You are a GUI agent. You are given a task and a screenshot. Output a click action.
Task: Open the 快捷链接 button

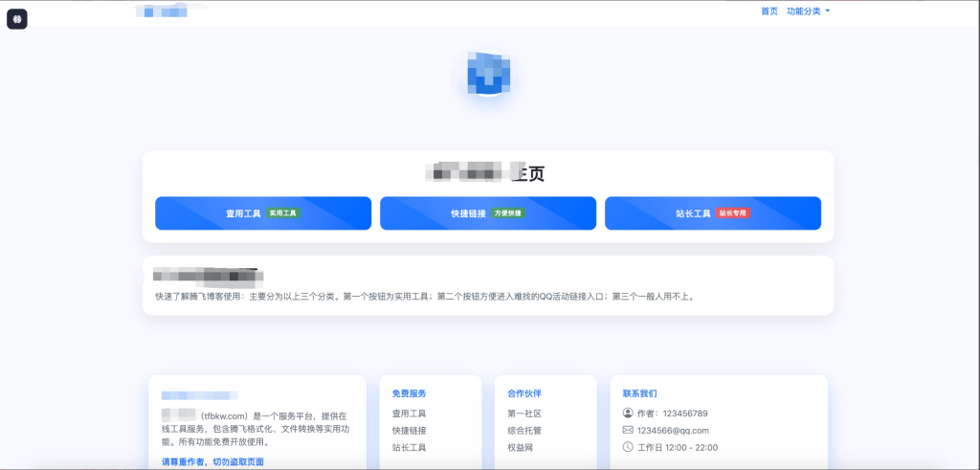(488, 213)
